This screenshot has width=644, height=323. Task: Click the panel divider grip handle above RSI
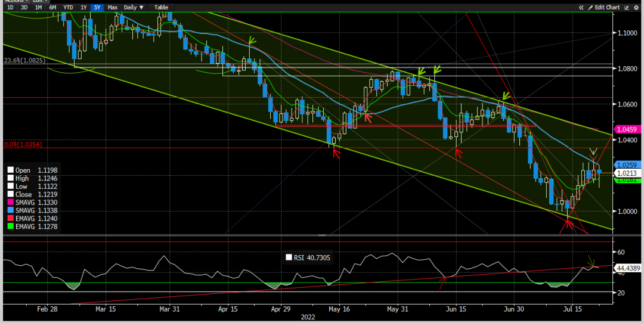(x=322, y=235)
